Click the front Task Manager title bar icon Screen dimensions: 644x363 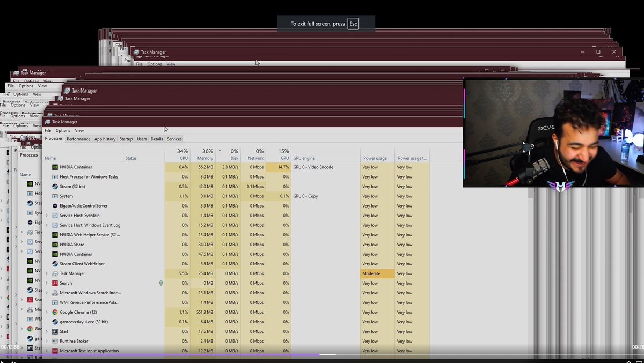(48, 122)
